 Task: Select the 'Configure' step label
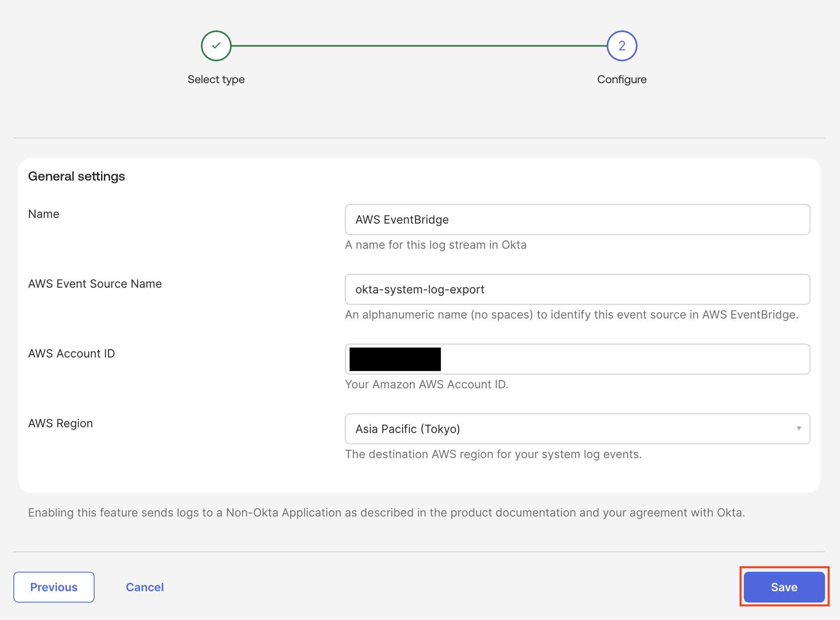coord(622,80)
